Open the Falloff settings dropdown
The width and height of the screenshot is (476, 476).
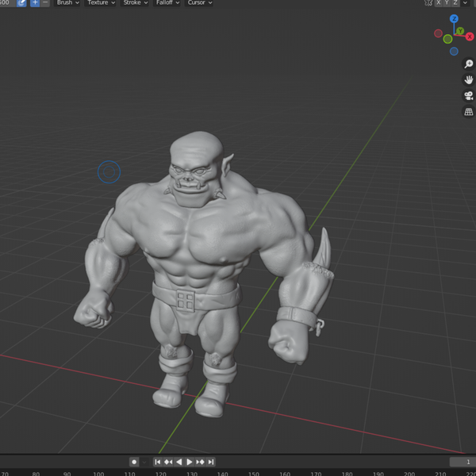coord(167,3)
